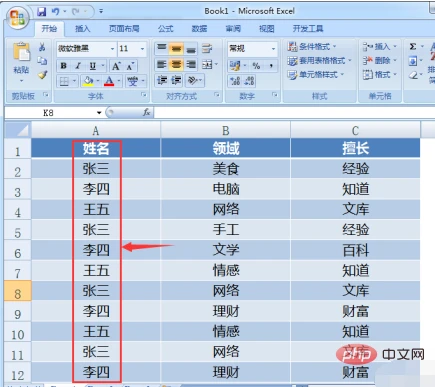
Task: Expand the Name Box dropdown arrow
Action: (x=99, y=113)
